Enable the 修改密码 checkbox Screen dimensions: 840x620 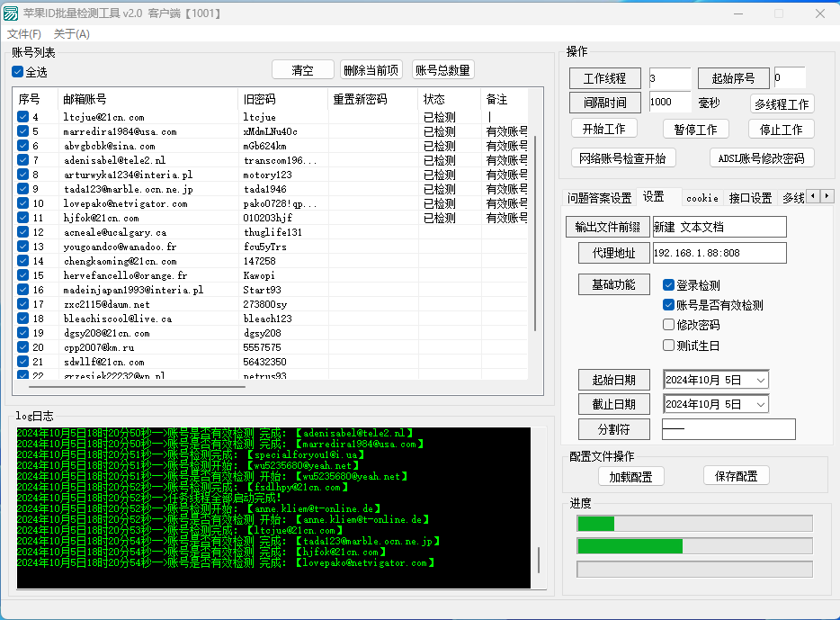668,325
